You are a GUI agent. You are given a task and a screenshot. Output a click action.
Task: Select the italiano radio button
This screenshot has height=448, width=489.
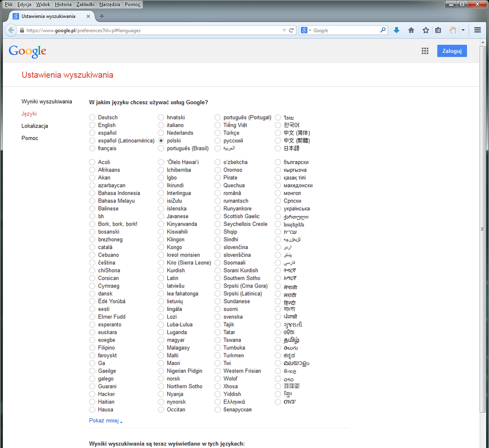(161, 125)
